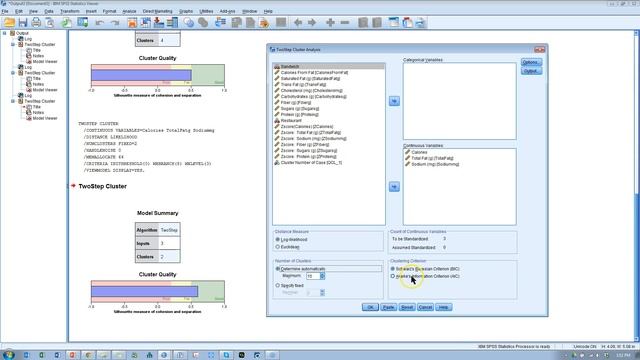Click the Print toolbar icon
Screen dimensions: 640x360
(x=36, y=22)
